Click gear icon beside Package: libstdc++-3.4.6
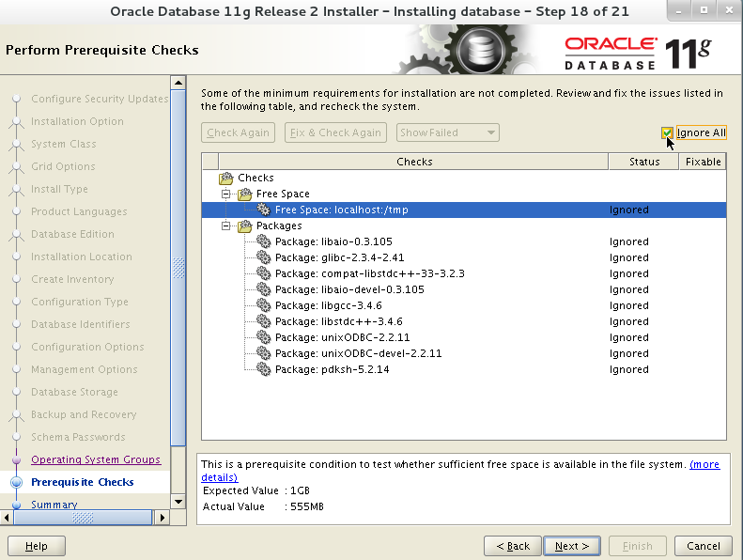Viewport: 743px width, 560px height. pos(263,321)
